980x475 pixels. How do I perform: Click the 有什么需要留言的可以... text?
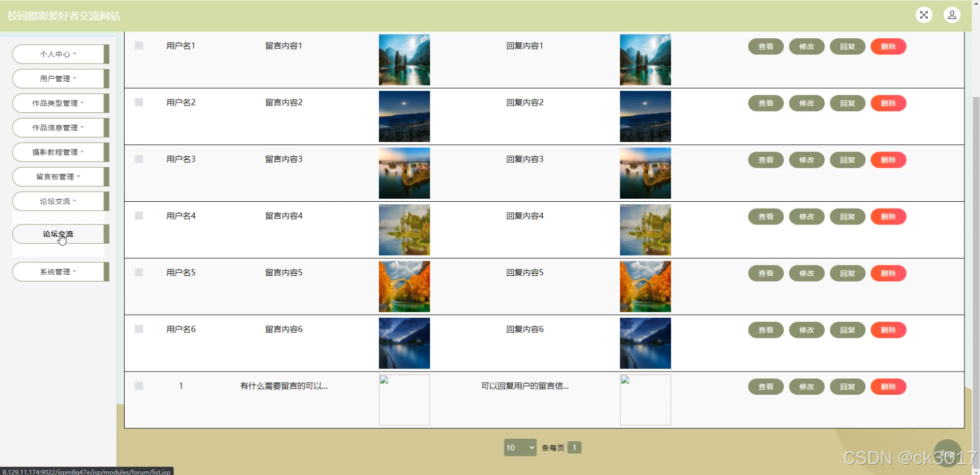tap(284, 385)
